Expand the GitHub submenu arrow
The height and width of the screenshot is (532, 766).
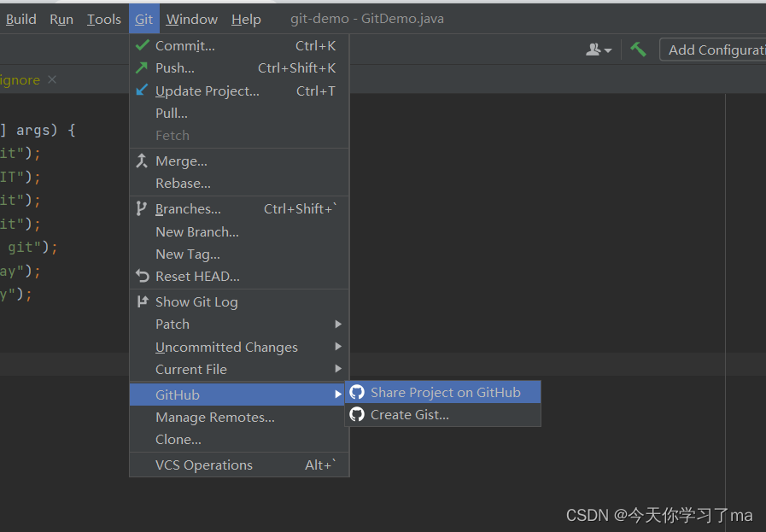[338, 395]
